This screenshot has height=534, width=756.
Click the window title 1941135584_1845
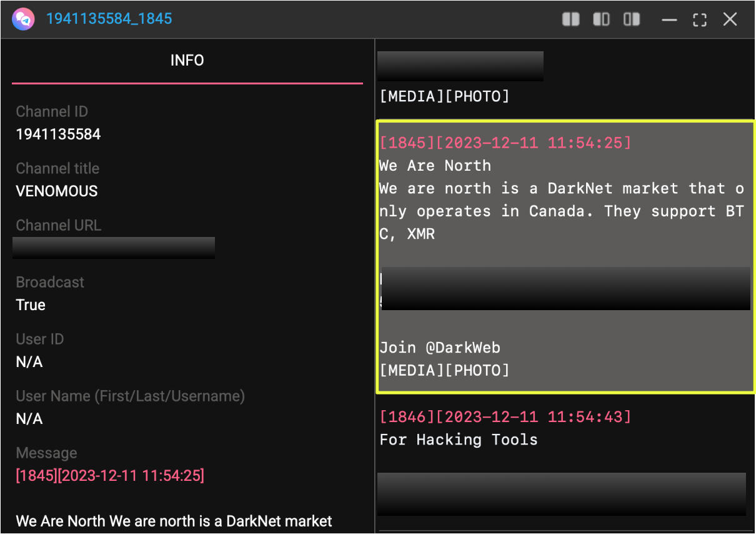coord(109,19)
